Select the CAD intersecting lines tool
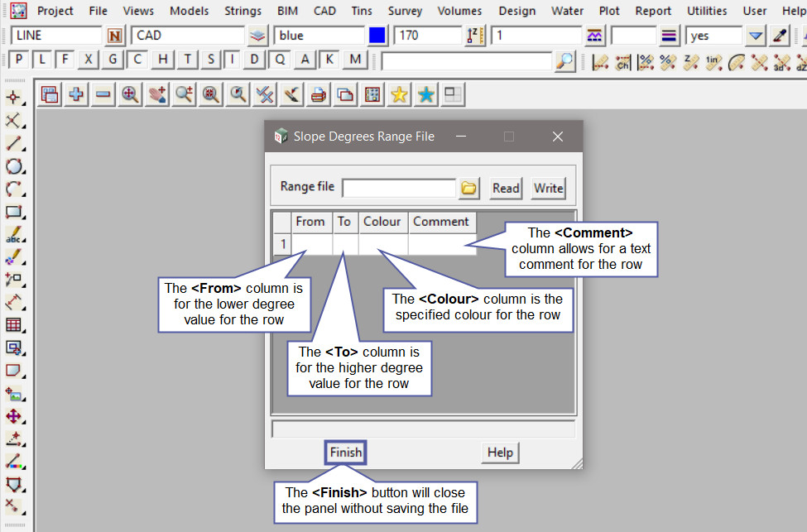The width and height of the screenshot is (807, 532). pyautogui.click(x=14, y=121)
